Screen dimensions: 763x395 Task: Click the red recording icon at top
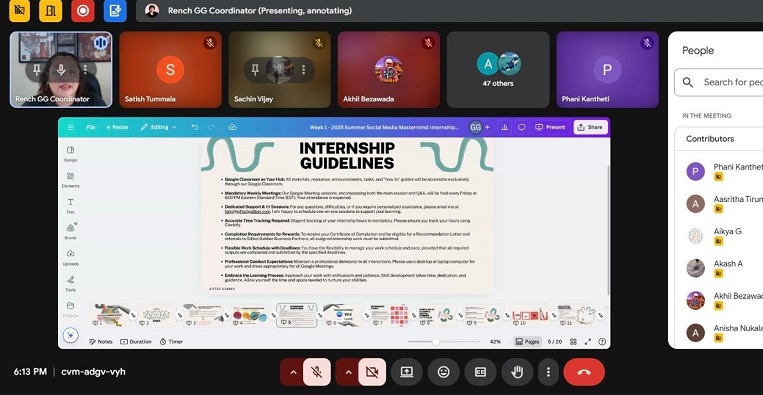[x=83, y=11]
